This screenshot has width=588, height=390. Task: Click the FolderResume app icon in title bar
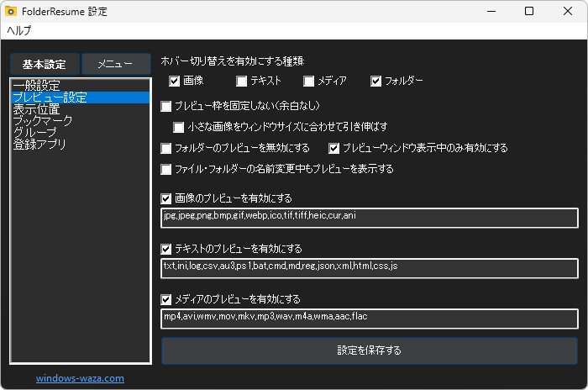11,11
